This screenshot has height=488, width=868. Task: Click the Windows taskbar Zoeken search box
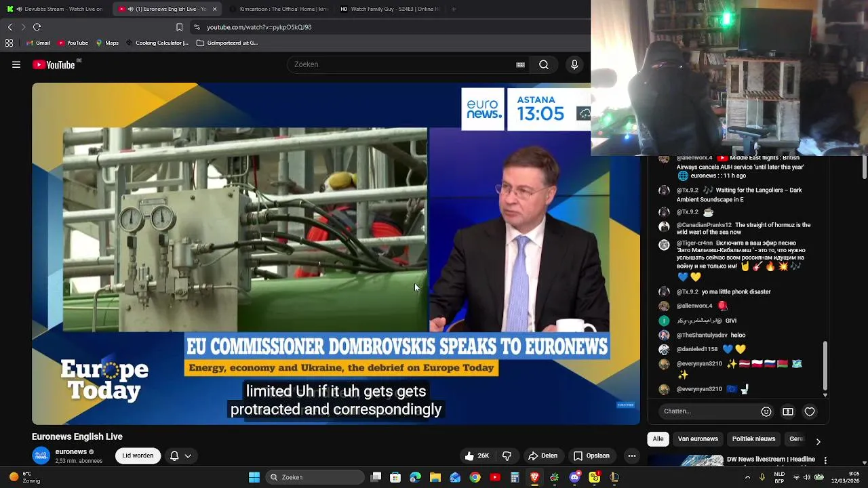tap(315, 477)
